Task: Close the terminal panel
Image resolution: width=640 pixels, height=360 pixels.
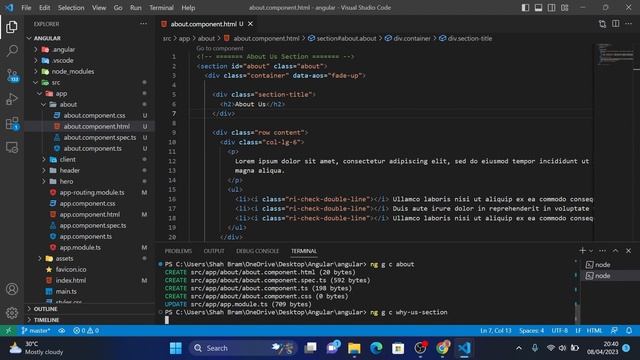Action: tap(629, 251)
